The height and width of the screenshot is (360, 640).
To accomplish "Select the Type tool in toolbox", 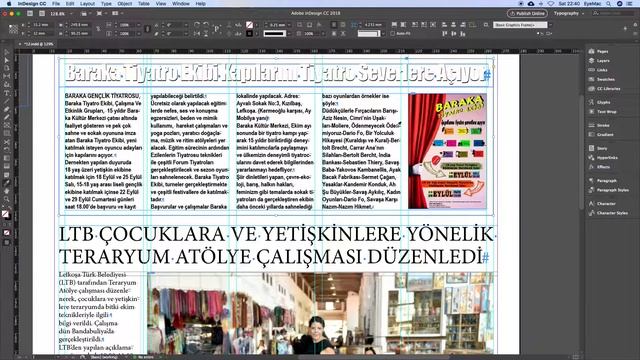I will pyautogui.click(x=7, y=93).
